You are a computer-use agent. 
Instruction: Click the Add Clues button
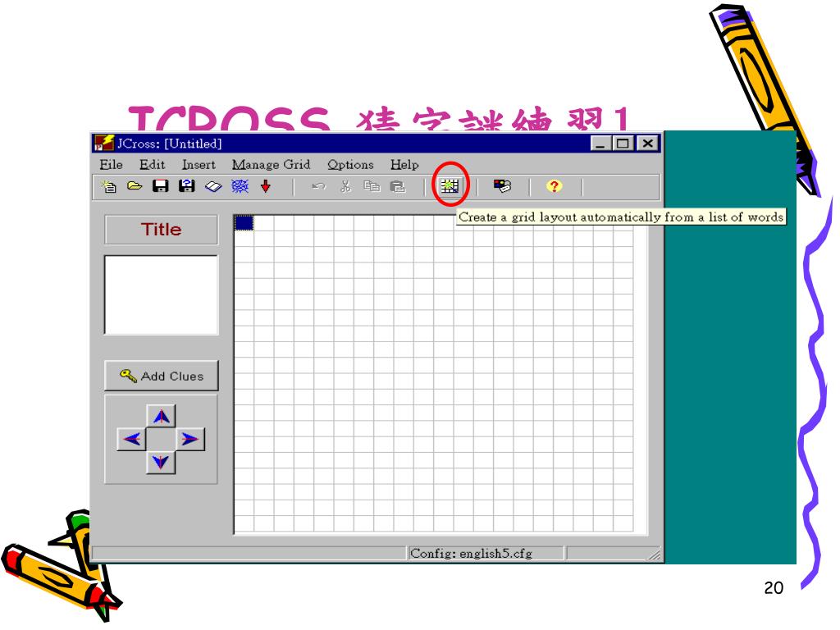[x=162, y=376]
